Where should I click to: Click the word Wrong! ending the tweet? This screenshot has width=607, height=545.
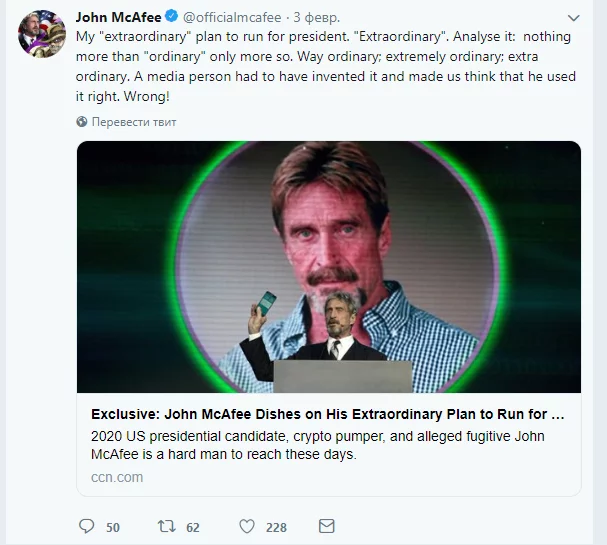[155, 98]
